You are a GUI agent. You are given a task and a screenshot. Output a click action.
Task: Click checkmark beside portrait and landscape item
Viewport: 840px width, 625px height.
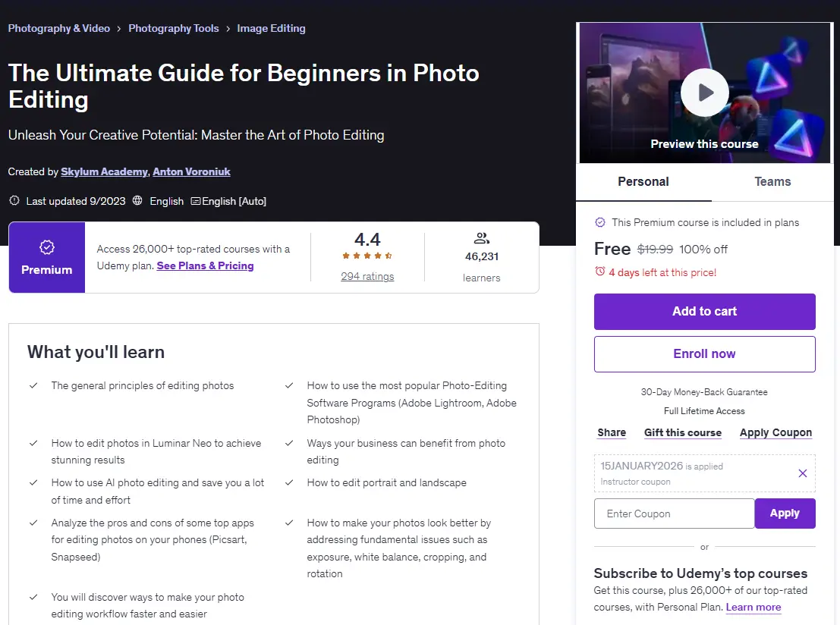tap(289, 482)
